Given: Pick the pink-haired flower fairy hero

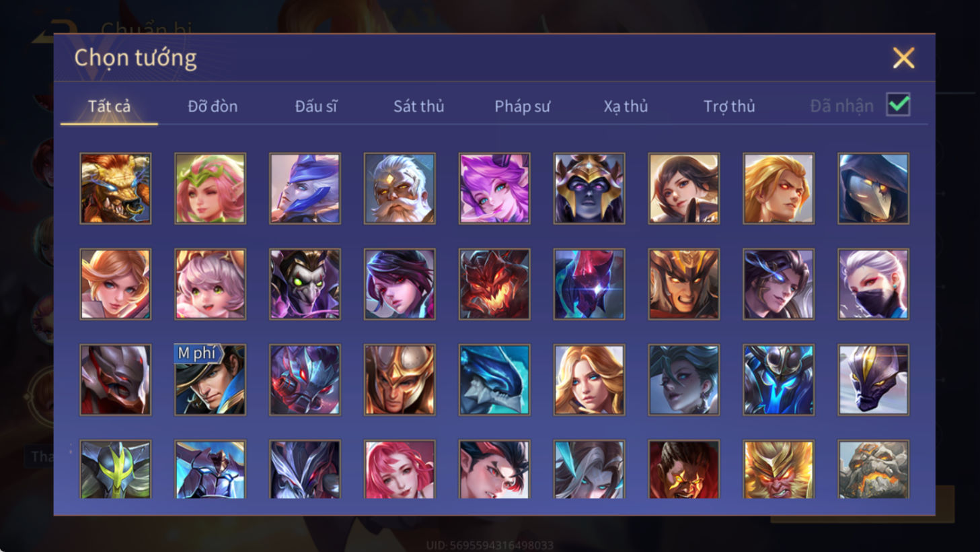Looking at the screenshot, I should point(211,188).
